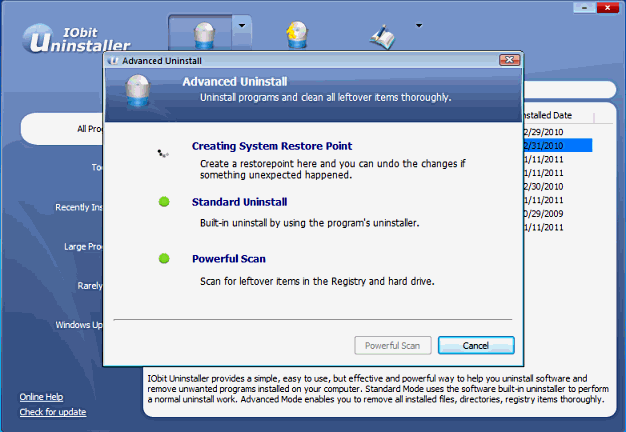The image size is (626, 432).
Task: Click the IObit Uninstaller logo
Action: tap(77, 39)
